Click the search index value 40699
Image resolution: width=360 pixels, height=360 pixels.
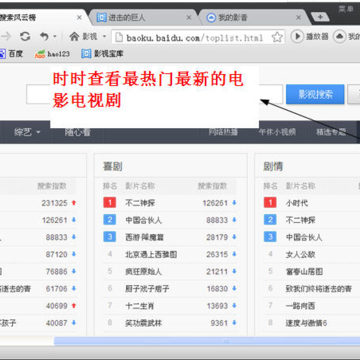[57, 306]
